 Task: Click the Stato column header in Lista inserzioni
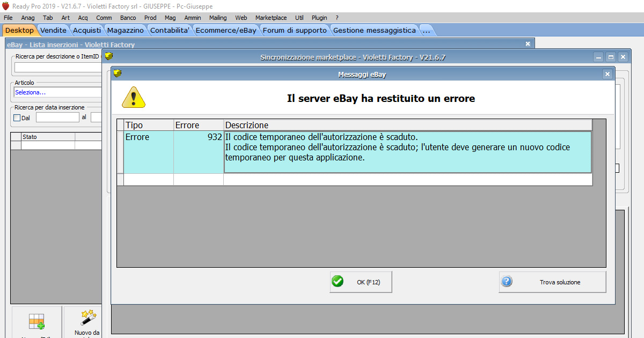coord(48,137)
